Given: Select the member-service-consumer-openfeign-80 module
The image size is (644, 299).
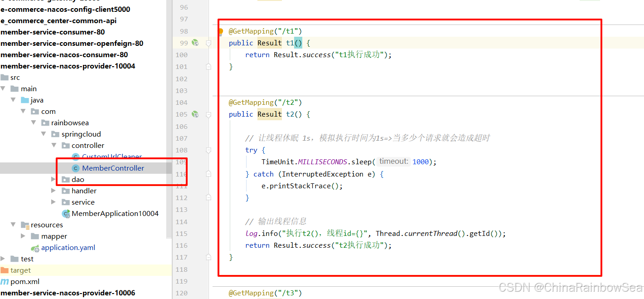Looking at the screenshot, I should tap(72, 43).
